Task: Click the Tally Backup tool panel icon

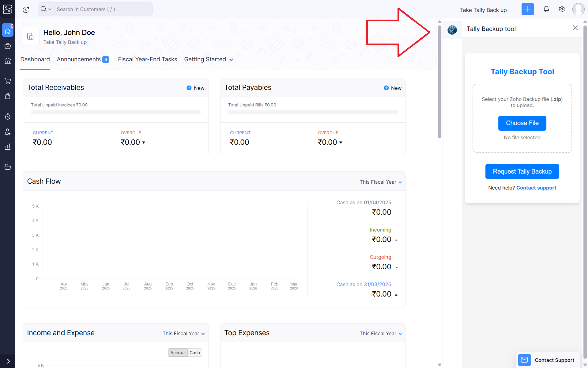Action: 452,30
